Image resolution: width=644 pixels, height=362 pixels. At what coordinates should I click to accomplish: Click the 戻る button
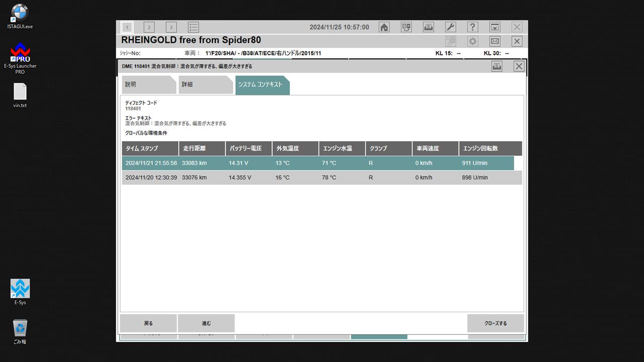[148, 323]
